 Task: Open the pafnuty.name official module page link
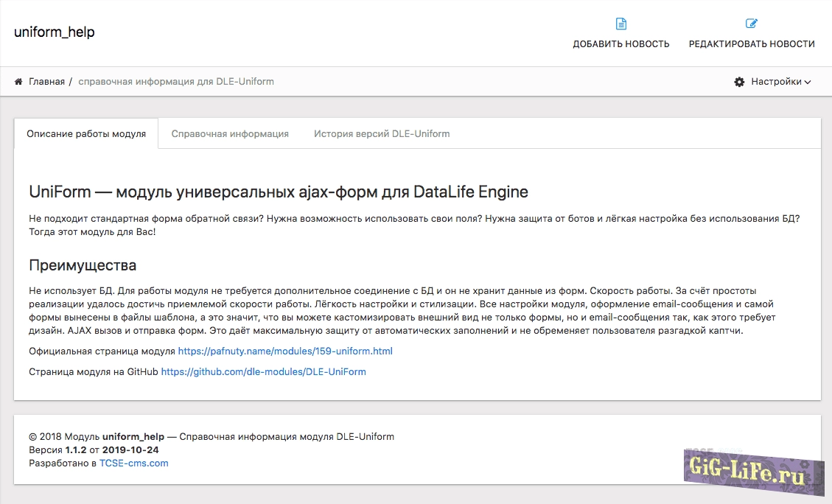coord(285,351)
